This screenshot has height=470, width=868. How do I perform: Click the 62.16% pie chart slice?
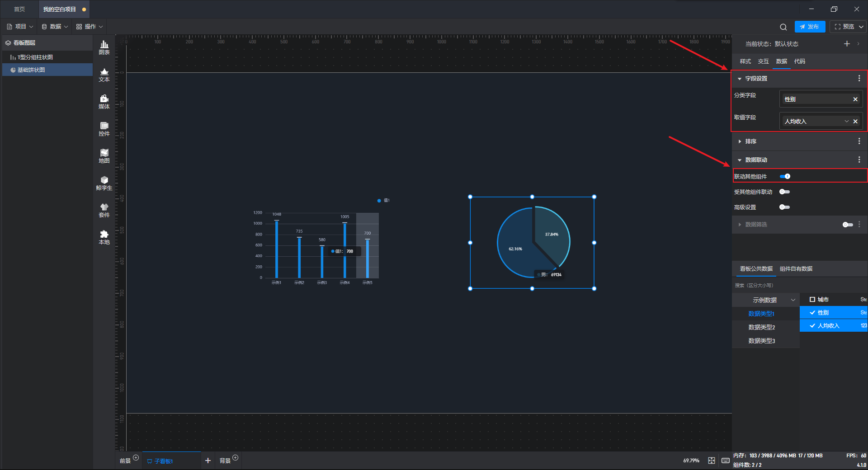tap(515, 249)
